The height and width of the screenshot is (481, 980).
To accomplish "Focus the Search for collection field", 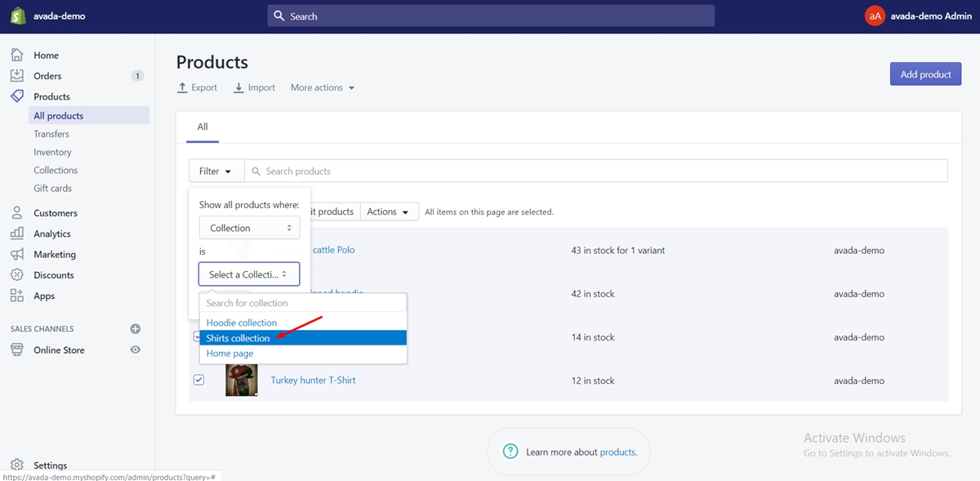I will pyautogui.click(x=303, y=303).
